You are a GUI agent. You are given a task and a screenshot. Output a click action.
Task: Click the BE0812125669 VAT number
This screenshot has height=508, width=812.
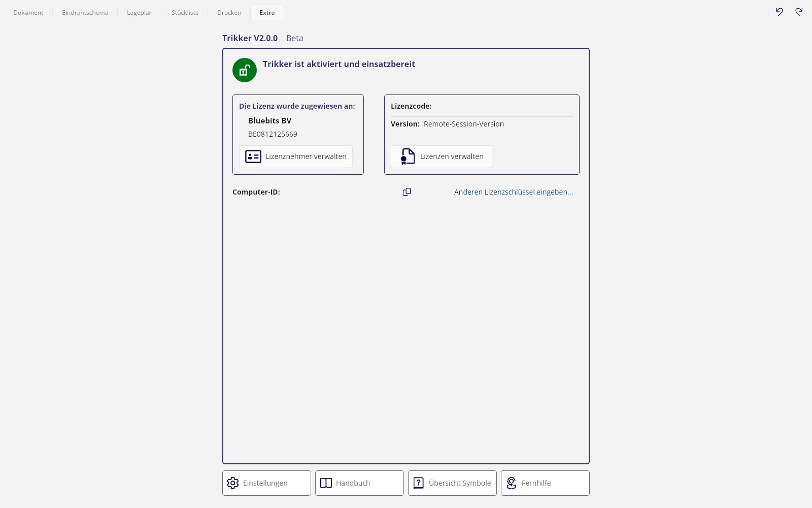click(x=273, y=134)
